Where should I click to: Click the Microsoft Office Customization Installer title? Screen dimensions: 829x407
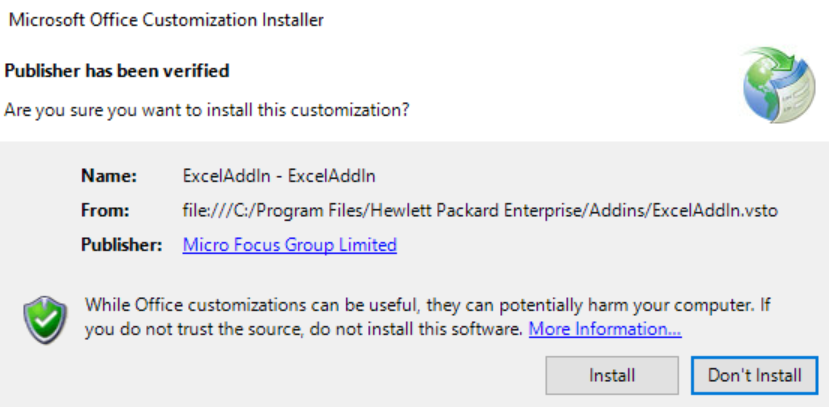click(166, 21)
